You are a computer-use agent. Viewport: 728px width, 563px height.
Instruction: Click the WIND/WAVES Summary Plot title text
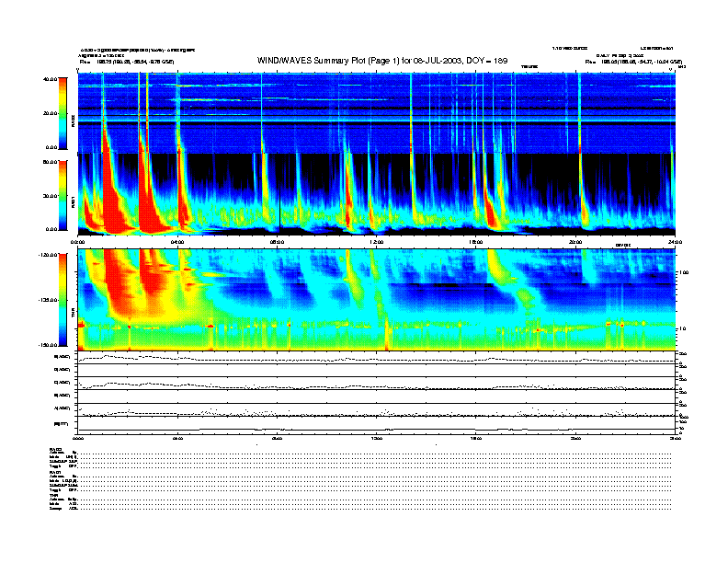click(x=382, y=61)
